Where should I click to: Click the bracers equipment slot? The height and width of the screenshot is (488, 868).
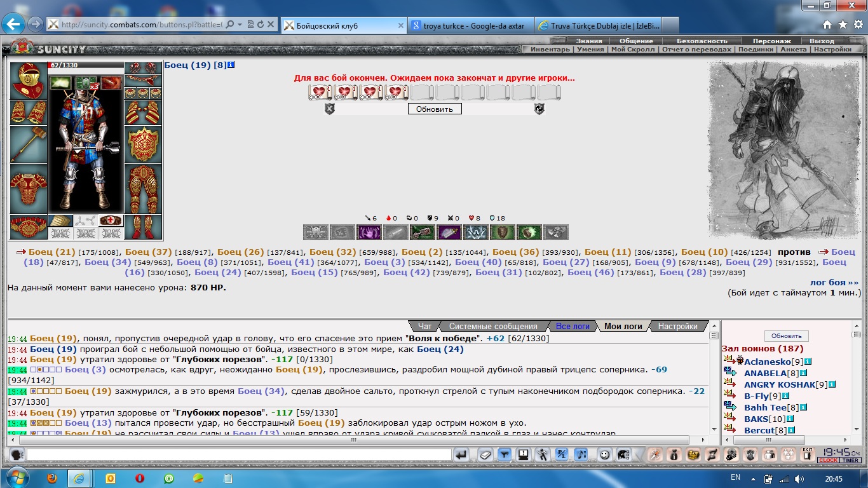coord(29,112)
